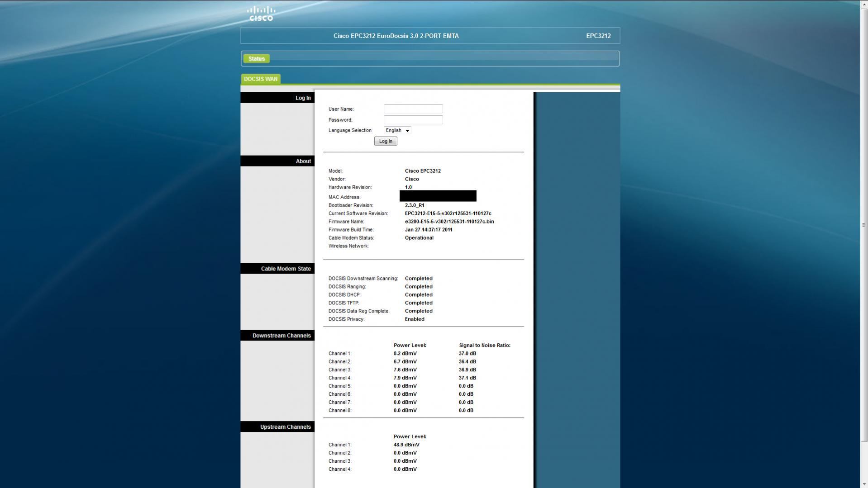Click 'Completed' next to DOCSIS Data Reg Complete
Viewport: 868px width, 488px height.
point(419,311)
